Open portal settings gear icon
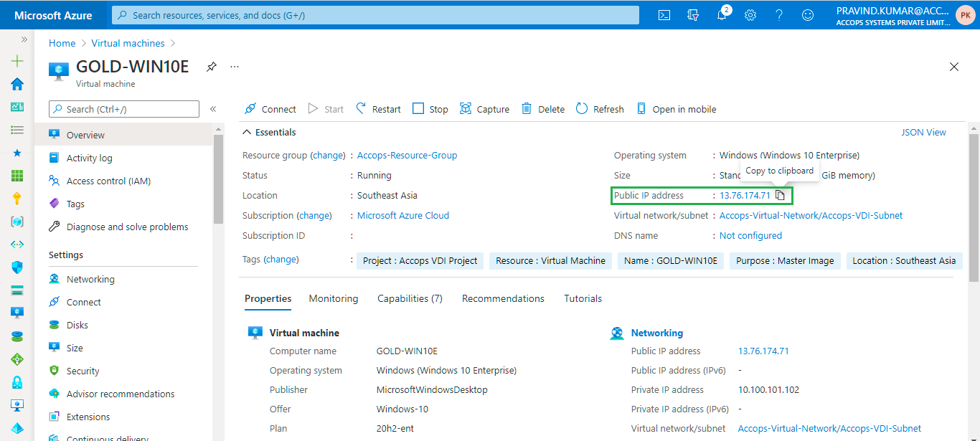 pos(750,14)
